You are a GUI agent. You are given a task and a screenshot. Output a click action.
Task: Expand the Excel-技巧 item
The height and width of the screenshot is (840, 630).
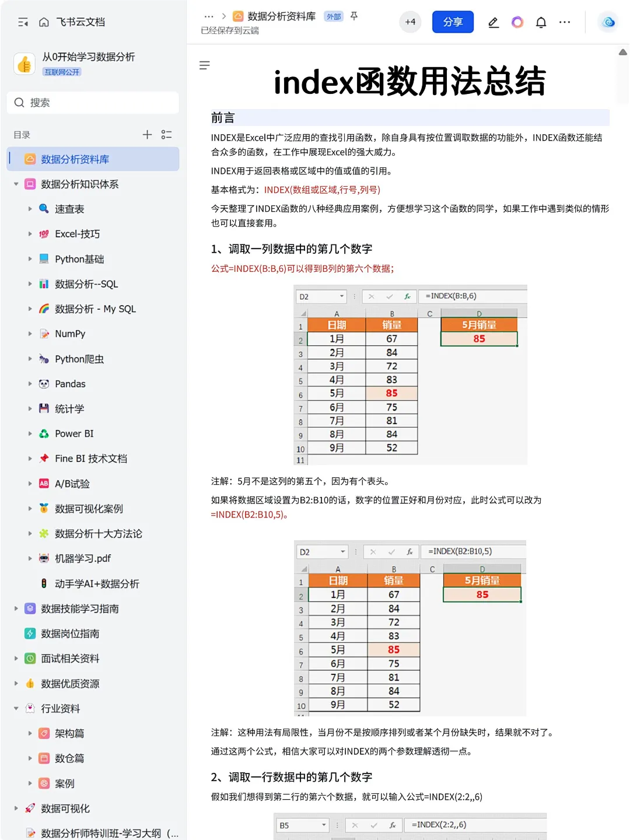point(30,234)
